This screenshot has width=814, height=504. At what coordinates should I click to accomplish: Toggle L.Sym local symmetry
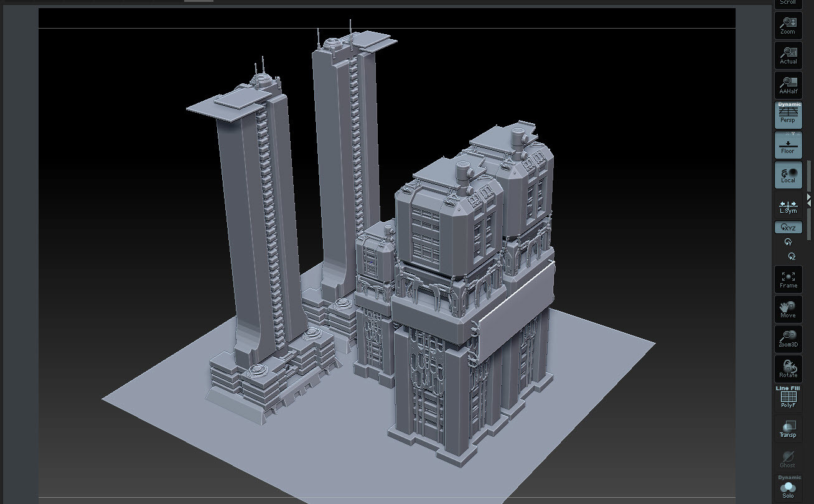coord(788,207)
